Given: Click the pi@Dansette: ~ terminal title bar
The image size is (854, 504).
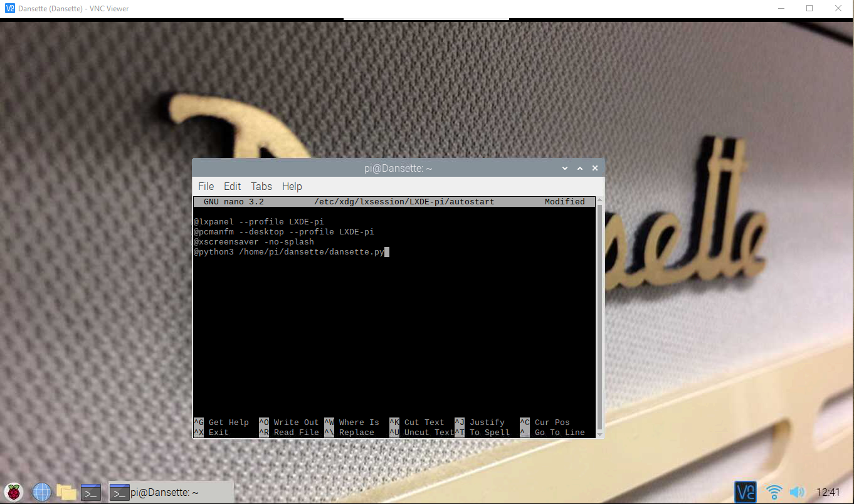Looking at the screenshot, I should (x=398, y=168).
